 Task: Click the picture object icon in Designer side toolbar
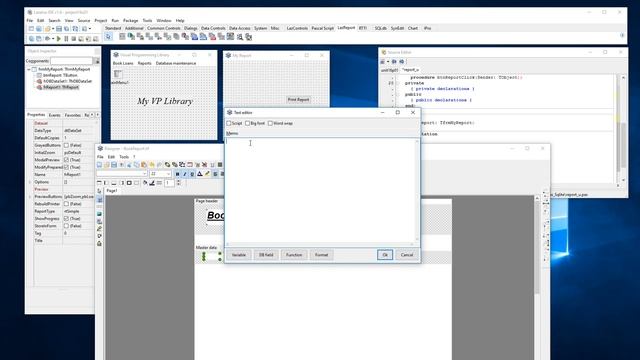pos(99,214)
